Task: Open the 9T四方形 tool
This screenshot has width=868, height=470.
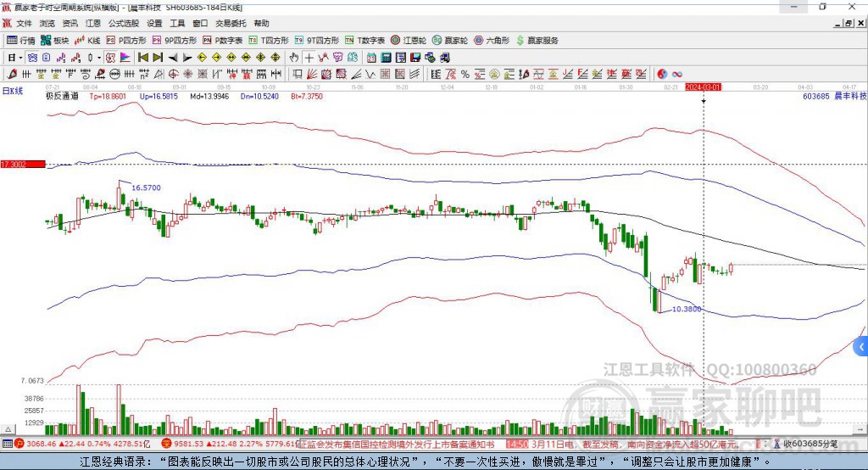Action: click(x=317, y=41)
